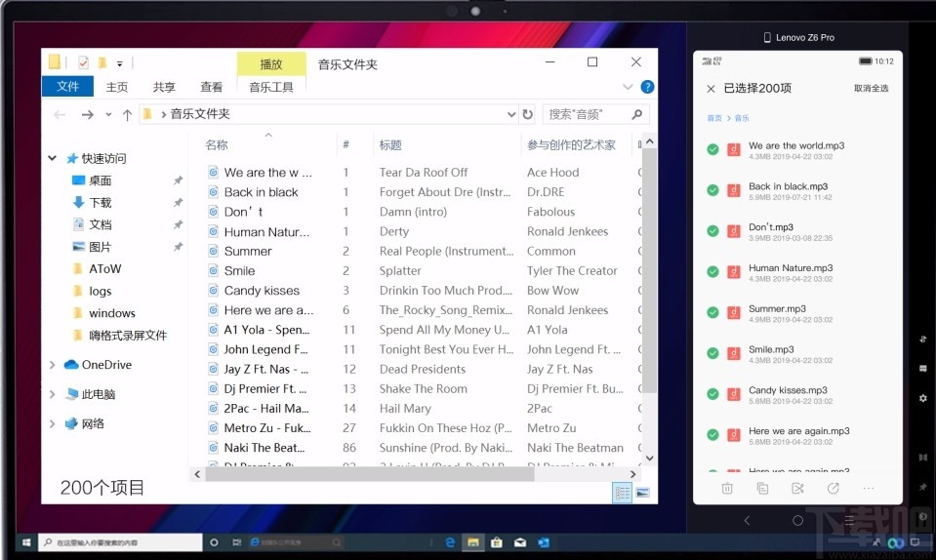Screen dimensions: 936x560
Task: Uncheck We are the world.mp3 on phone
Action: click(x=712, y=149)
